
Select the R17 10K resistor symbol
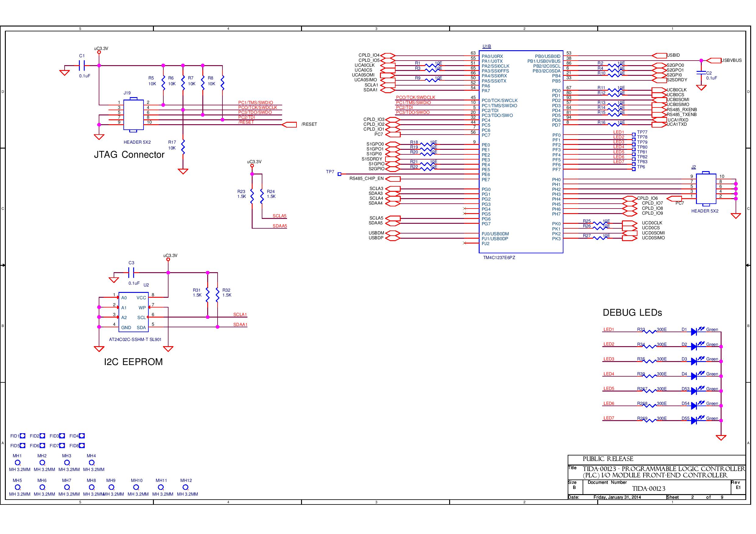tap(183, 147)
